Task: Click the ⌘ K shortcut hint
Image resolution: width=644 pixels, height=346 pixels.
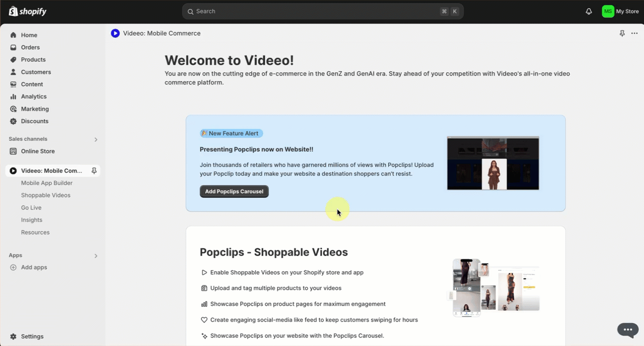Action: tap(450, 11)
